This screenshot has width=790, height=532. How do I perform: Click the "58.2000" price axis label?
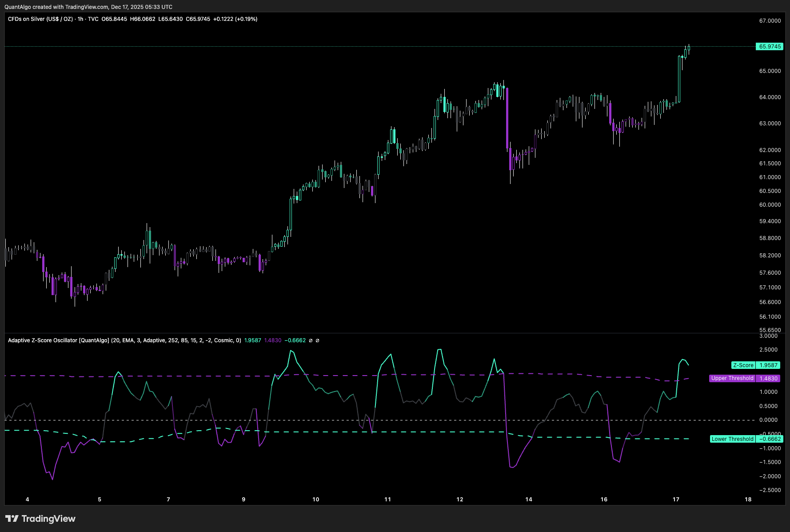point(770,256)
